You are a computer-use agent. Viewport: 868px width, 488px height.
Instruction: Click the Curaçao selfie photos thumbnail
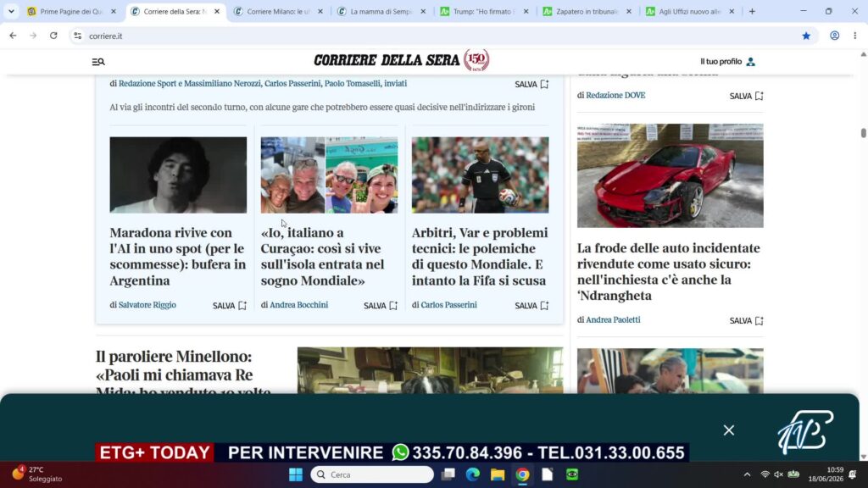(330, 175)
